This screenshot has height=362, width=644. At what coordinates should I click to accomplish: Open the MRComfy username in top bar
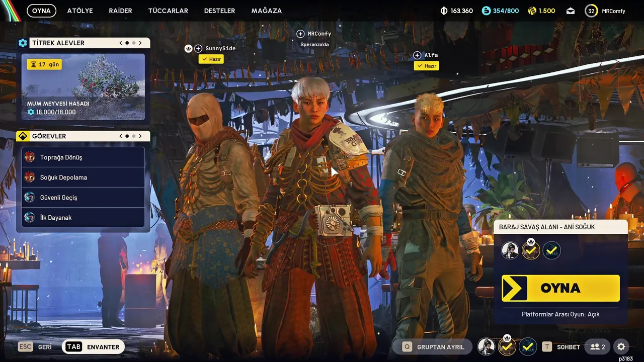pos(613,11)
